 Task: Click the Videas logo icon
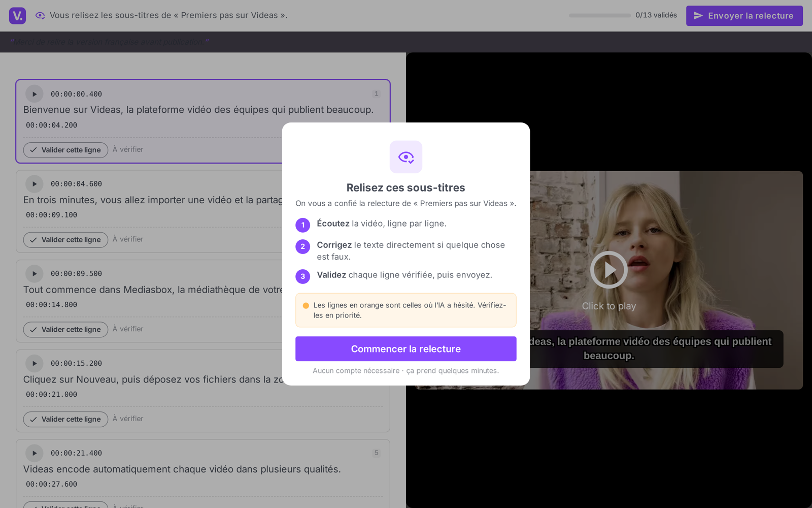tap(17, 16)
